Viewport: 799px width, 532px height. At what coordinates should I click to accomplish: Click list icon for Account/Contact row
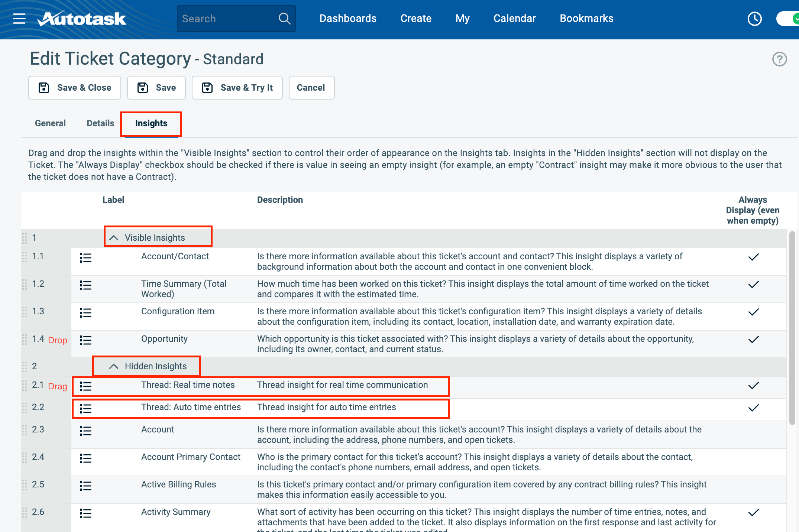pyautogui.click(x=85, y=258)
